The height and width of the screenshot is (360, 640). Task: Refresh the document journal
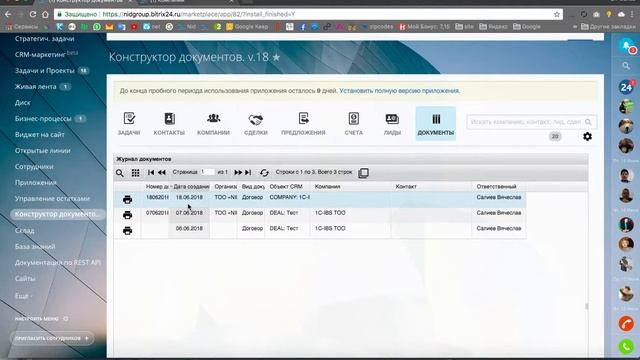point(264,173)
